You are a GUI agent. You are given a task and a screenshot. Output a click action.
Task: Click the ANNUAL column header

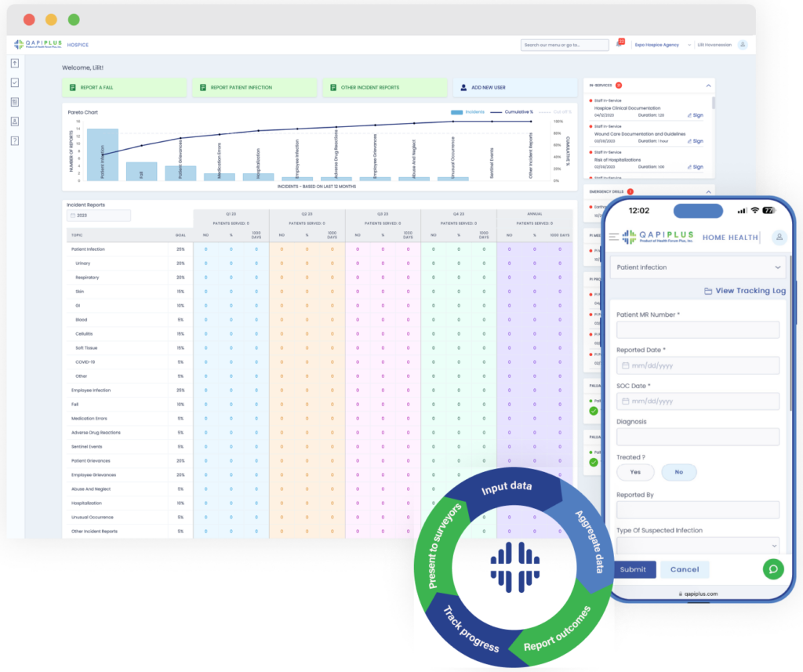535,214
